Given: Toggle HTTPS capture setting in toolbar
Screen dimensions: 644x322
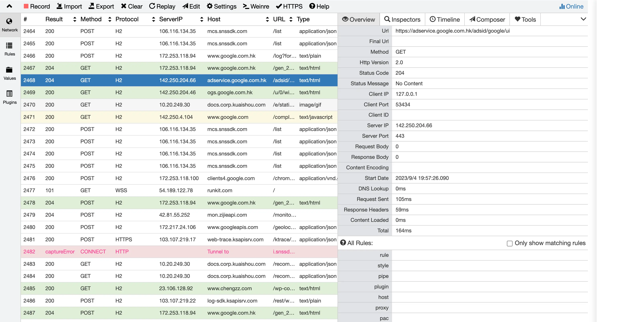Looking at the screenshot, I should click(x=289, y=6).
